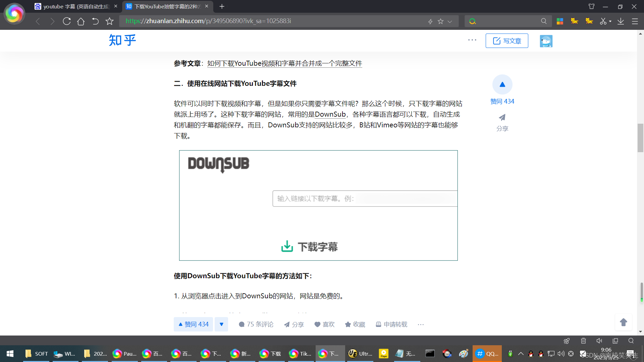
Task: Open the DownSub hyperlink in the paragraph
Action: pyautogui.click(x=330, y=114)
